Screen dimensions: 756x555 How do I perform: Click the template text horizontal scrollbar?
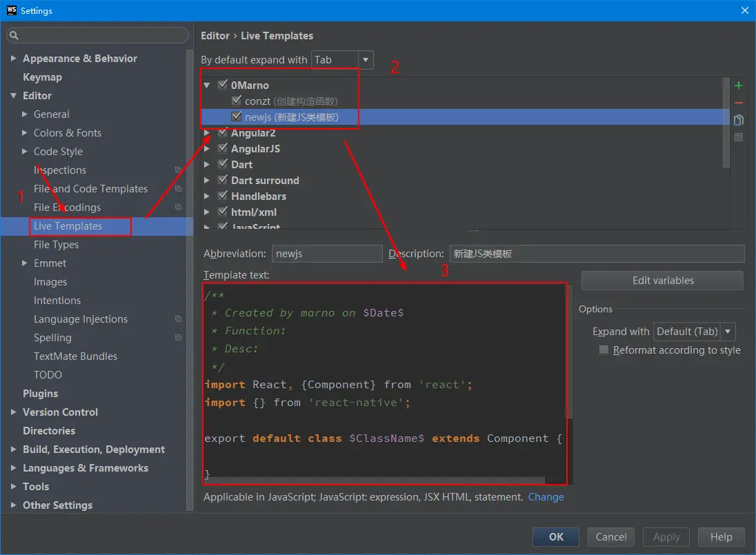click(x=375, y=481)
